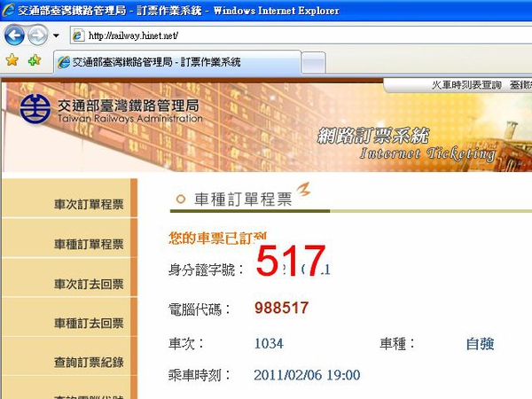Click the 您的車票已訂到 confirmation message
Viewport: 532px width, 399px height.
coord(217,239)
